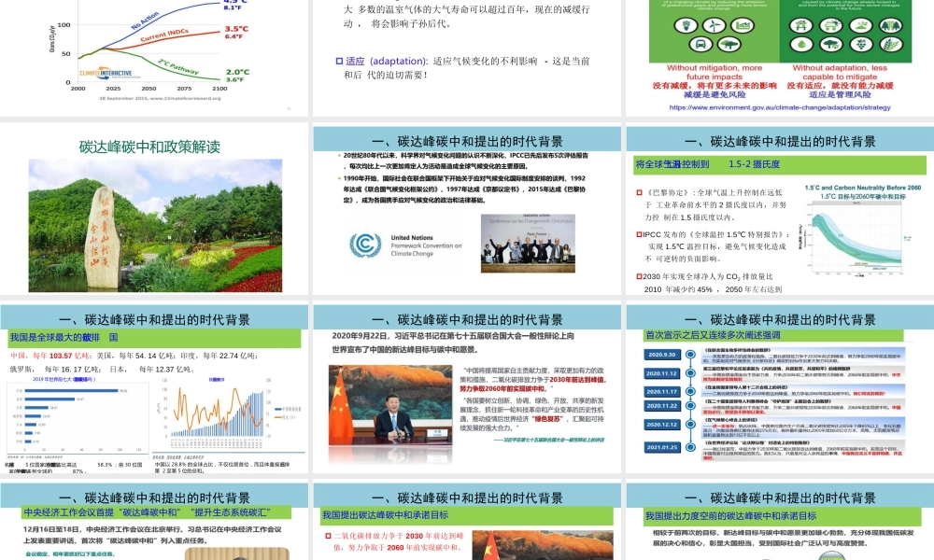Click the 2021.01.25 date label
This screenshot has height=560, width=934.
pos(662,447)
